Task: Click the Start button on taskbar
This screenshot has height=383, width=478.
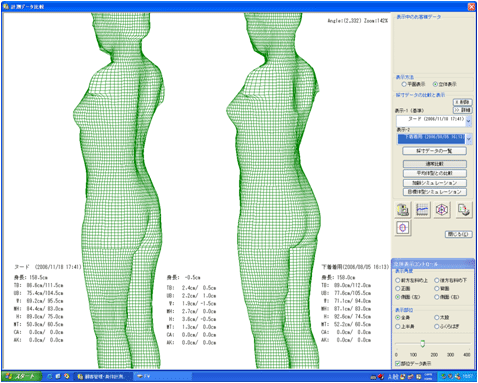Action: click(x=21, y=376)
